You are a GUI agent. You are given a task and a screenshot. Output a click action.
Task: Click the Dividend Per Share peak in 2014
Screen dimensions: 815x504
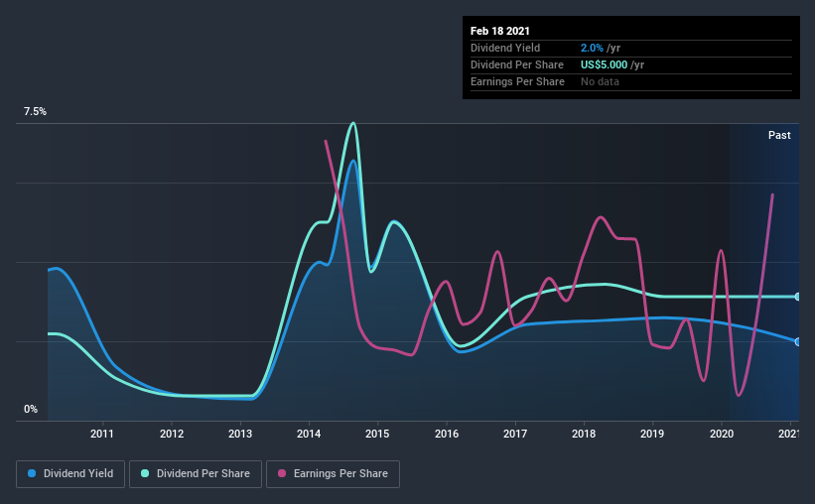(353, 124)
